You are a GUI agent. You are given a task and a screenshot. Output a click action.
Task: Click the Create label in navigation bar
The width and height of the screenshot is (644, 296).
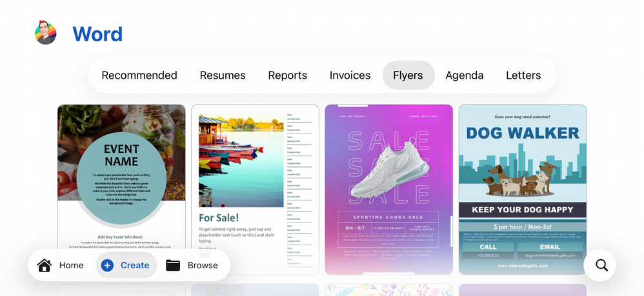(135, 265)
